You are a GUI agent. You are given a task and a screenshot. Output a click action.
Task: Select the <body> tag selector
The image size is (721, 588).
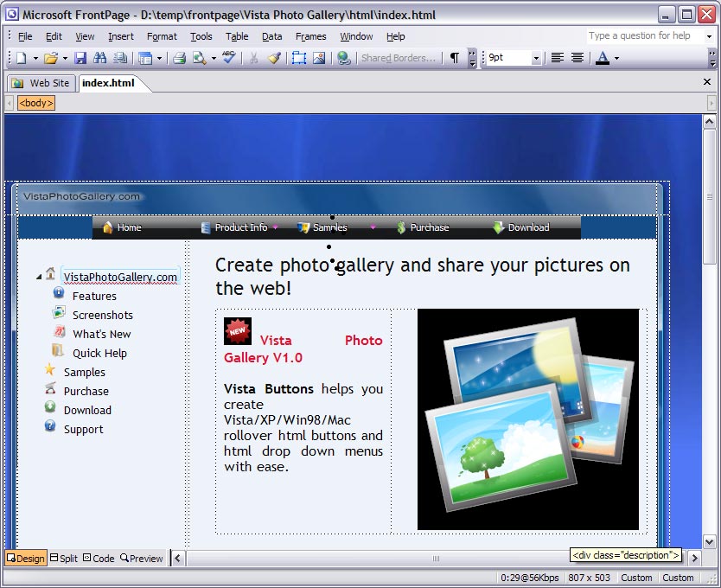36,103
